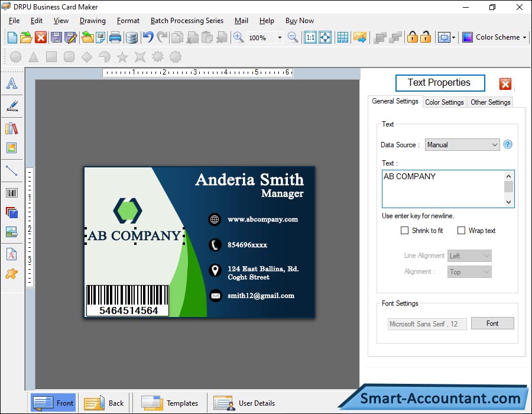
Task: Open the align objects dropdown arrow in toolbar
Action: tap(453, 38)
